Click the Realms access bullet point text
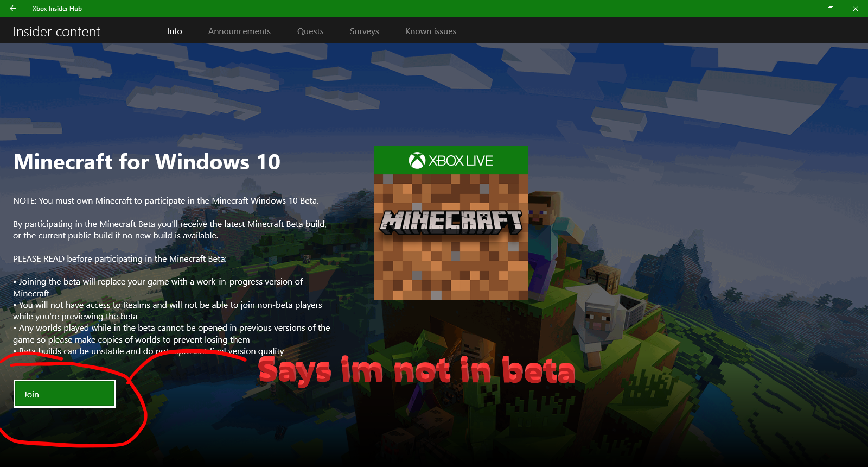Image resolution: width=868 pixels, height=467 pixels. [168, 311]
